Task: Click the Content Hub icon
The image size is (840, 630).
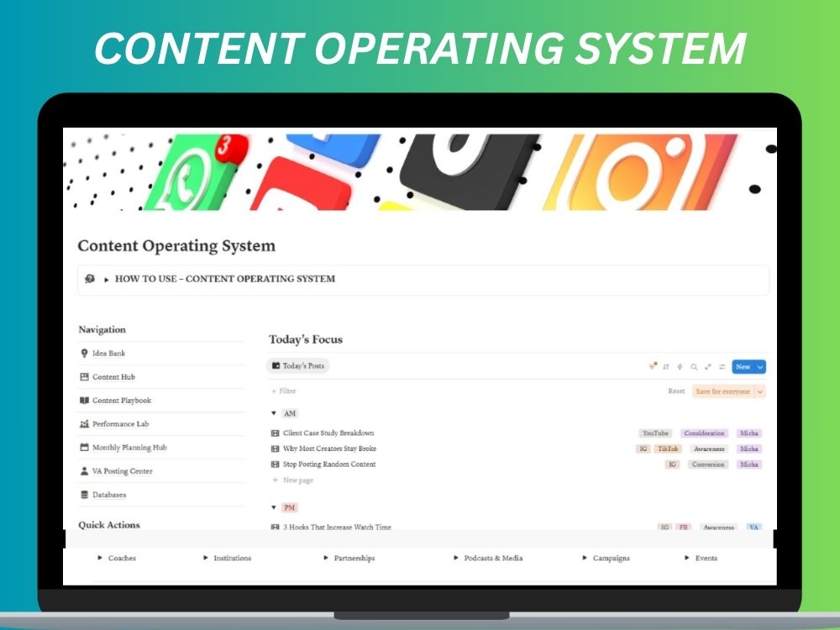Action: click(84, 376)
